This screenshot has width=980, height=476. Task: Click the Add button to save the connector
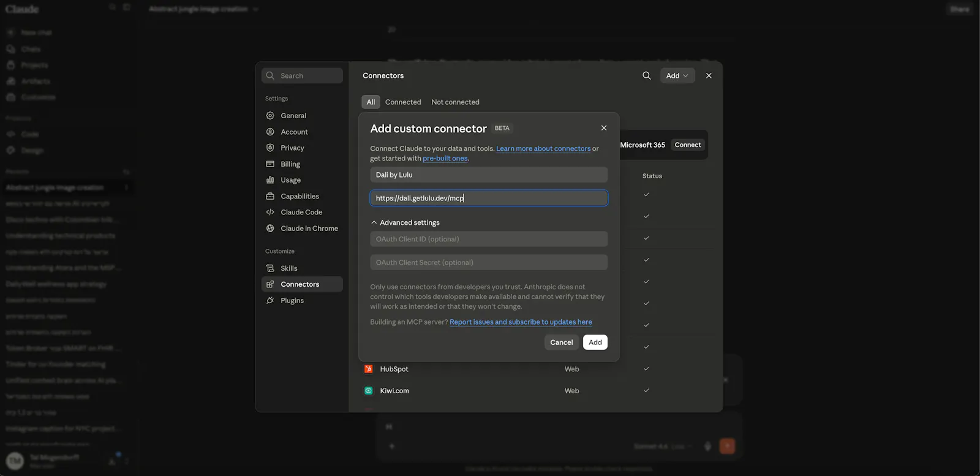pyautogui.click(x=595, y=342)
